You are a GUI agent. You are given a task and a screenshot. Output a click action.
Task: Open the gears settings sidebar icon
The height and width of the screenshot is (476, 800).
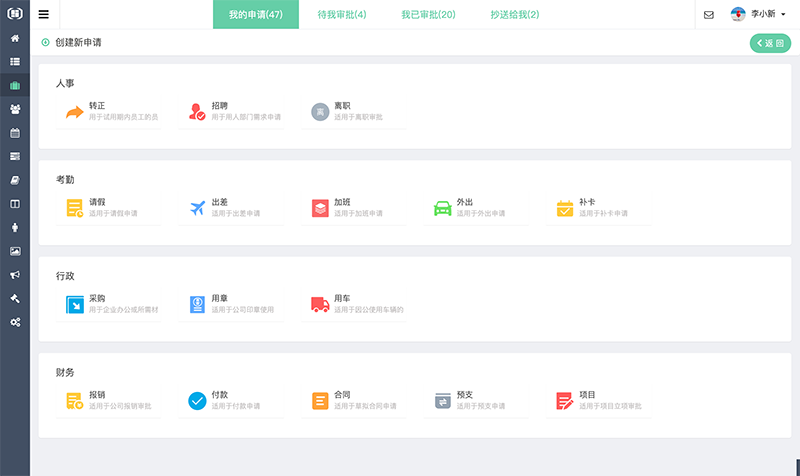(x=15, y=322)
